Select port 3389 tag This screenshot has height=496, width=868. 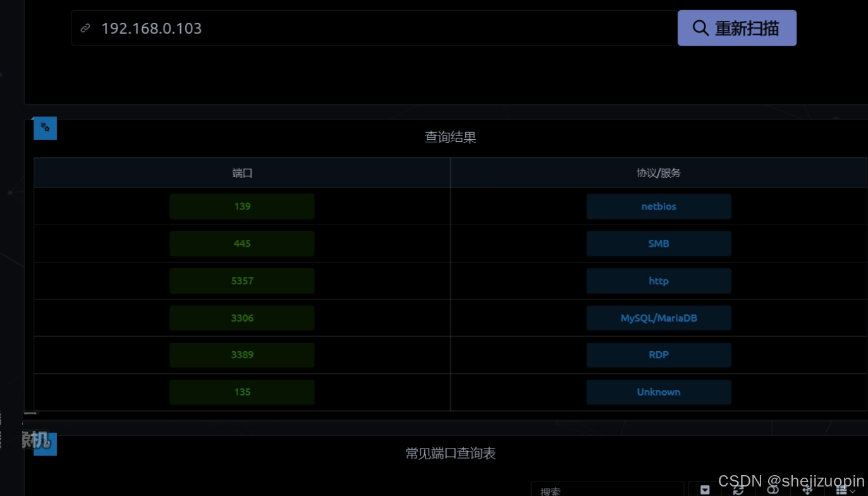(242, 355)
